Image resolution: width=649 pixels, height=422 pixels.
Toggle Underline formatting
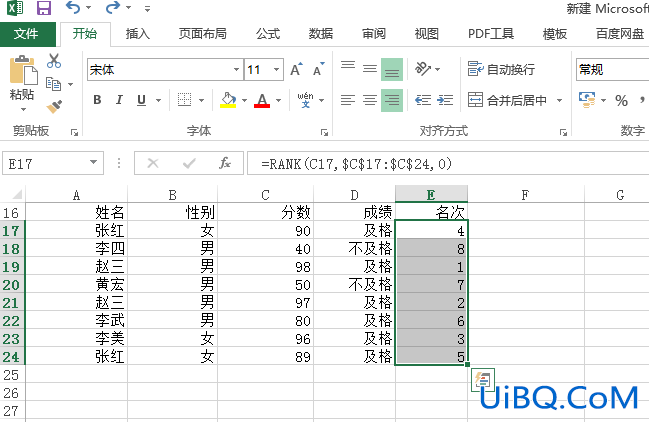142,100
